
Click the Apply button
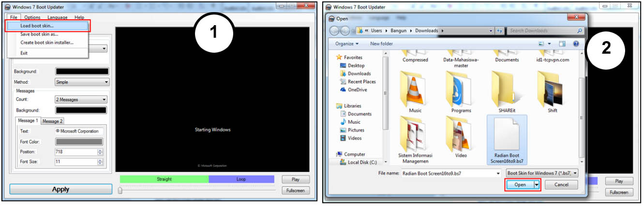tap(60, 190)
